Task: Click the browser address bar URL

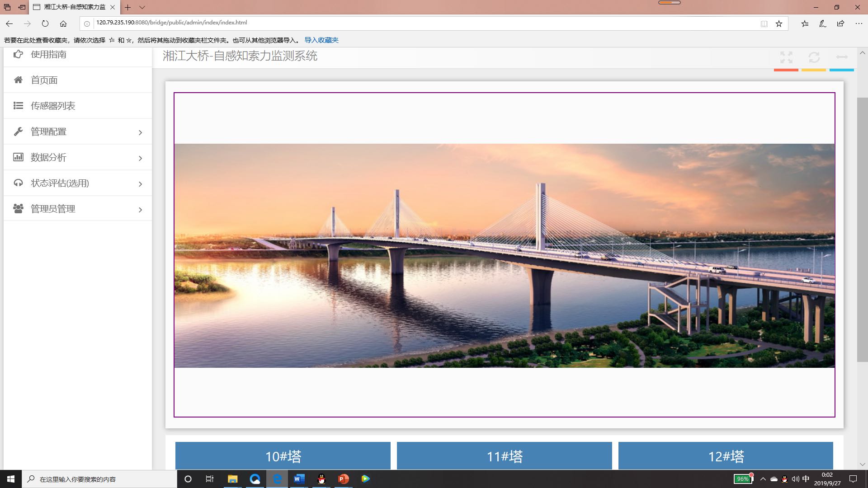Action: (x=172, y=23)
